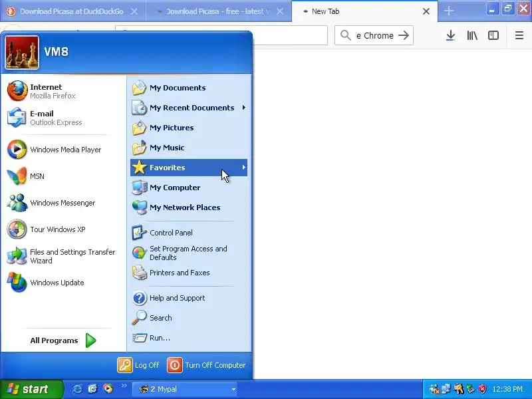The width and height of the screenshot is (532, 399).
Task: Open My Pictures folder
Action: click(189, 128)
